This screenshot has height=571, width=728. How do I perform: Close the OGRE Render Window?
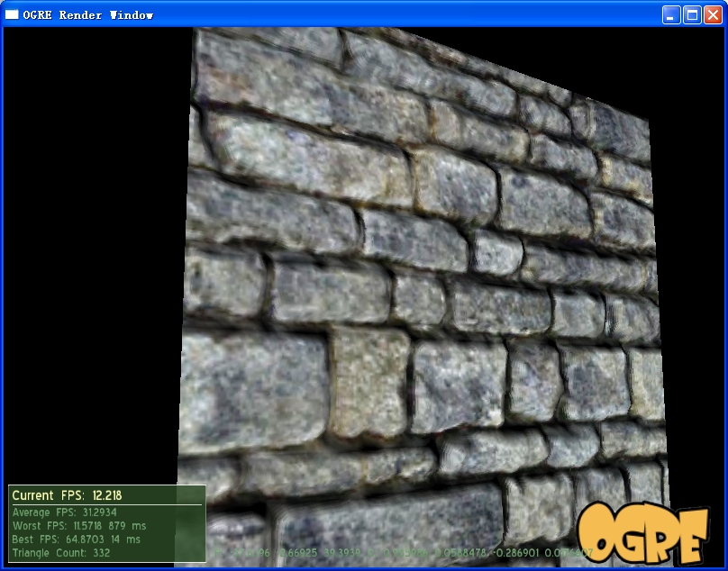713,14
